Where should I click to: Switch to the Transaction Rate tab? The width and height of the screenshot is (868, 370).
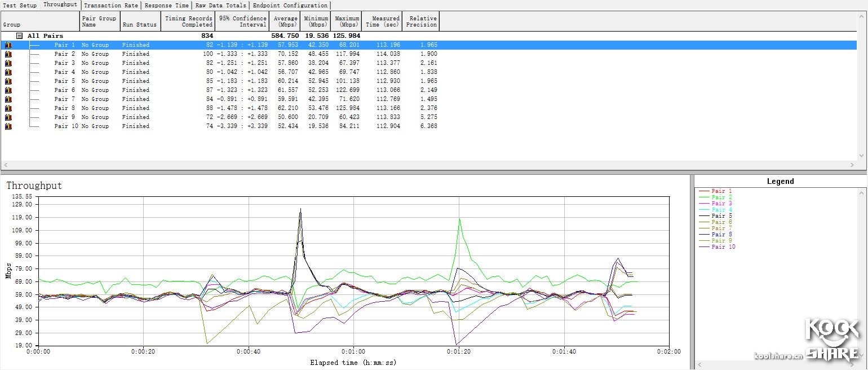(x=110, y=5)
